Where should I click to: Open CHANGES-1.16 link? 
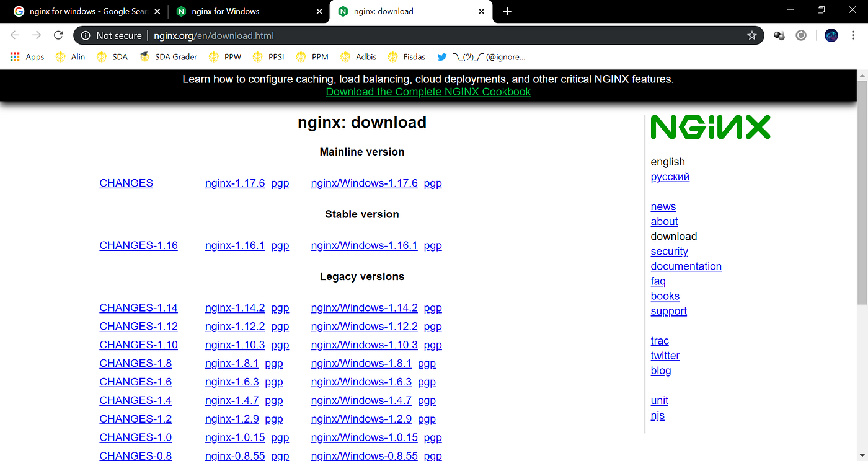[138, 245]
